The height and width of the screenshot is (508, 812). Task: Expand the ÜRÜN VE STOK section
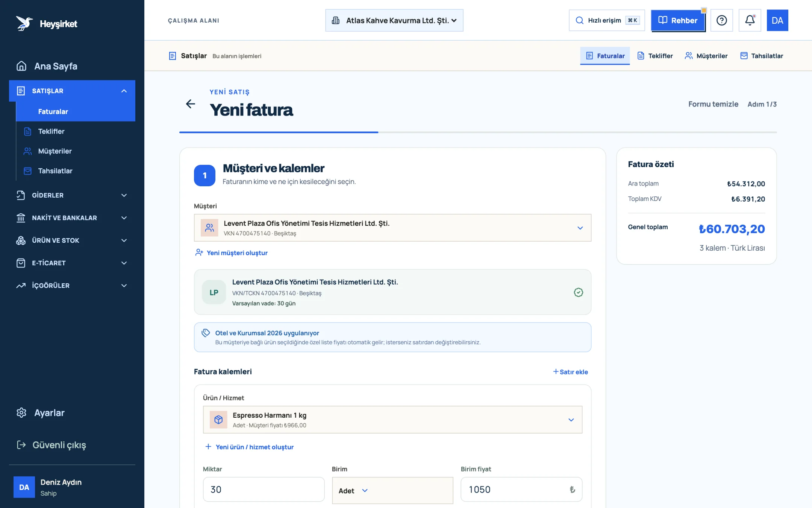(x=72, y=240)
